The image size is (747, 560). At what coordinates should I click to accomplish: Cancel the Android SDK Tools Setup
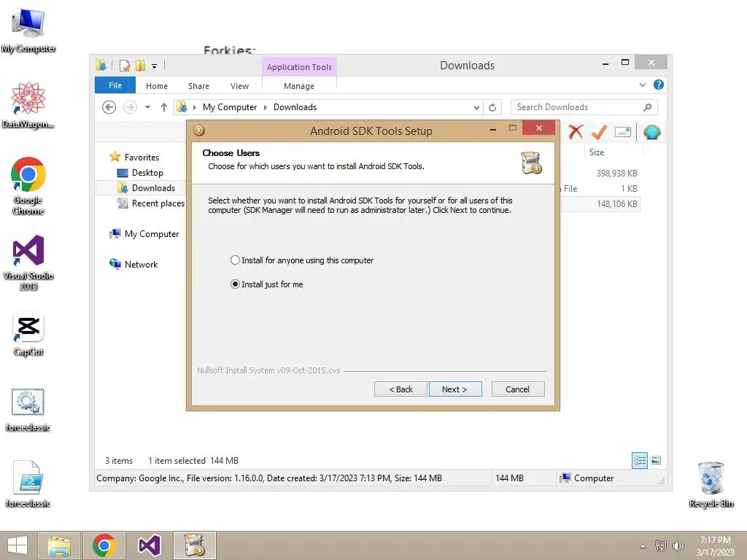point(517,389)
